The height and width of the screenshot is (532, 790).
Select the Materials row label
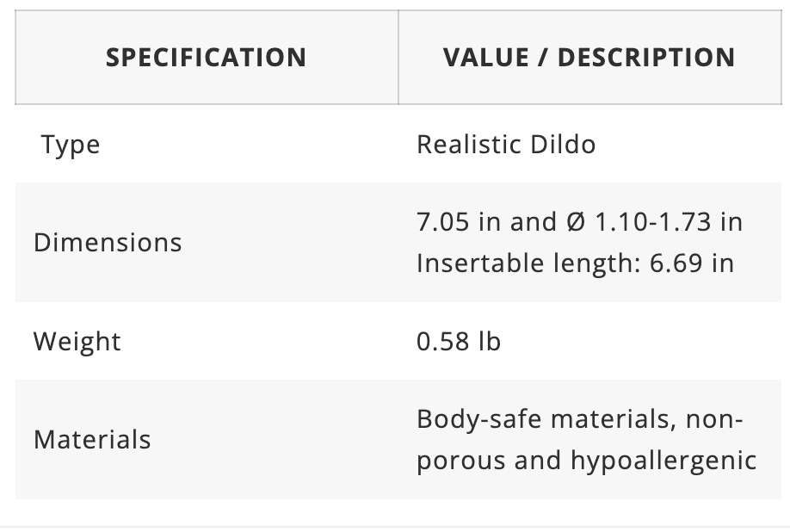[92, 440]
